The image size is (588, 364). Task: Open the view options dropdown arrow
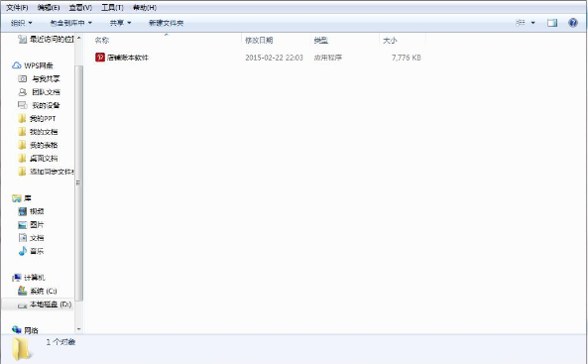(532, 23)
